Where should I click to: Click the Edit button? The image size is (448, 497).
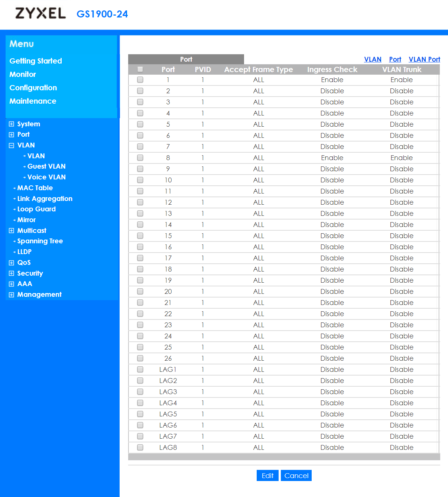(267, 475)
